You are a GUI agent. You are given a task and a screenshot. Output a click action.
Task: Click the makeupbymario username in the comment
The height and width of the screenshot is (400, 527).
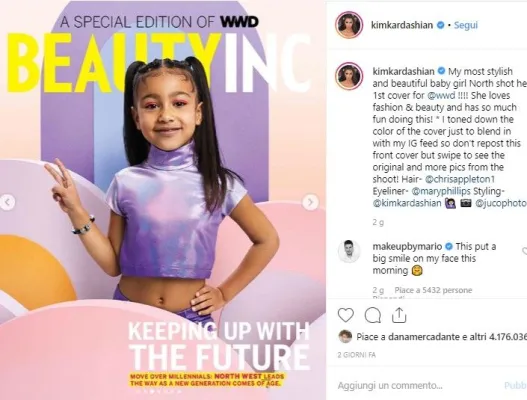[x=407, y=246]
